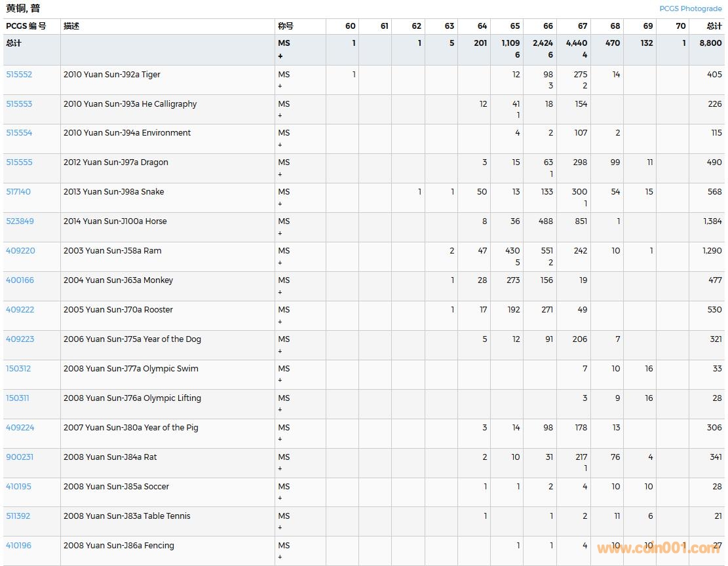728x566 pixels.
Task: Open PCGS number 517140 Snake link
Action: [x=18, y=192]
